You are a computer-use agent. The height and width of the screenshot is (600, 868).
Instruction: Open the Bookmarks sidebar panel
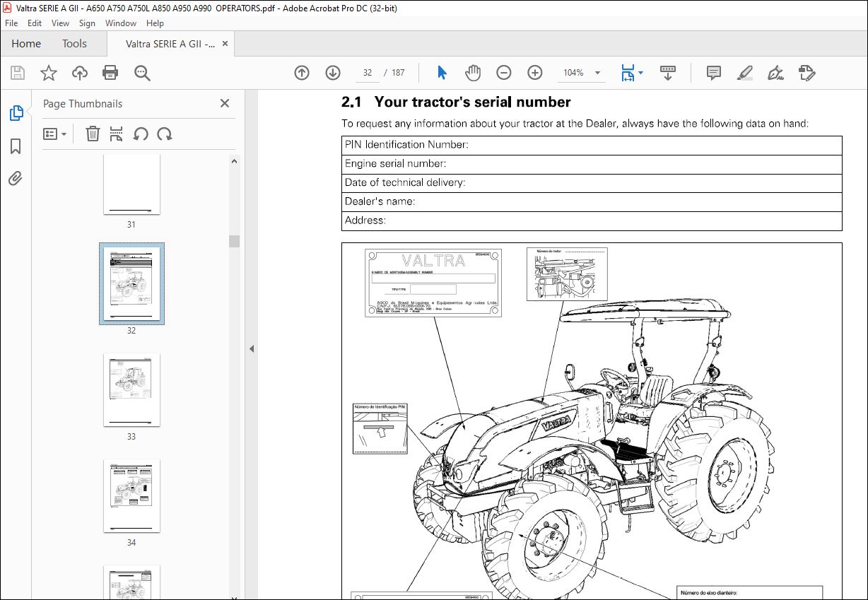[16, 146]
